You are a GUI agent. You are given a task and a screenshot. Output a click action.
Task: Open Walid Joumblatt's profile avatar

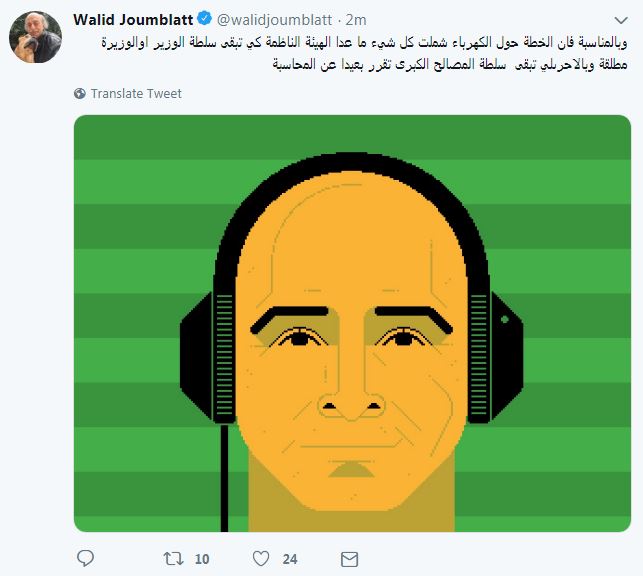[x=36, y=37]
